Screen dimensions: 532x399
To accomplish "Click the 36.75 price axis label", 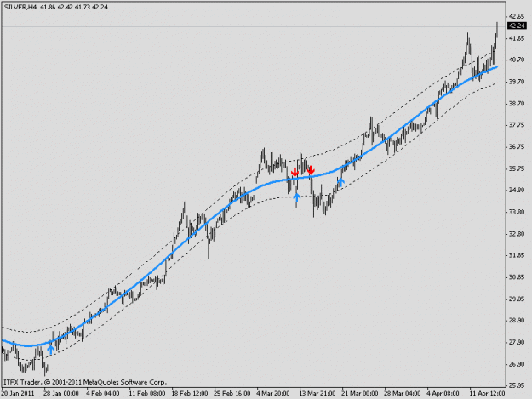I will (x=517, y=147).
